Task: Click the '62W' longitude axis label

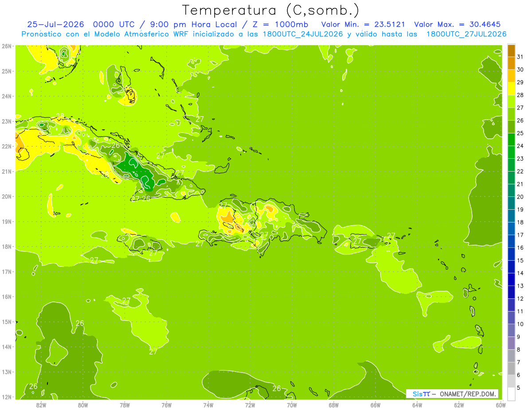Action: [459, 405]
